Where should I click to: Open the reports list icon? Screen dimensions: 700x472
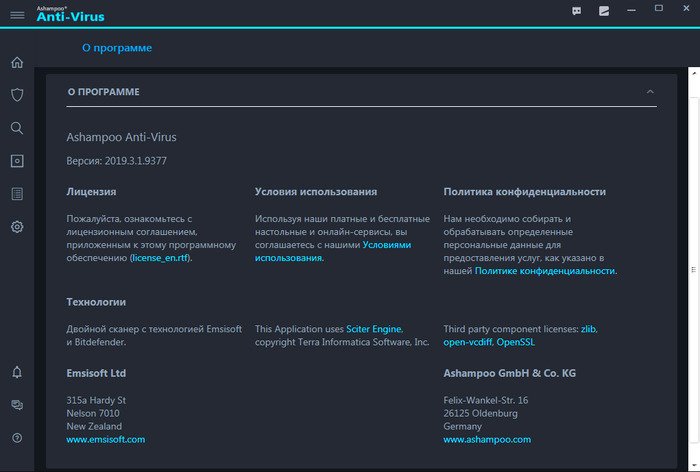(x=17, y=194)
